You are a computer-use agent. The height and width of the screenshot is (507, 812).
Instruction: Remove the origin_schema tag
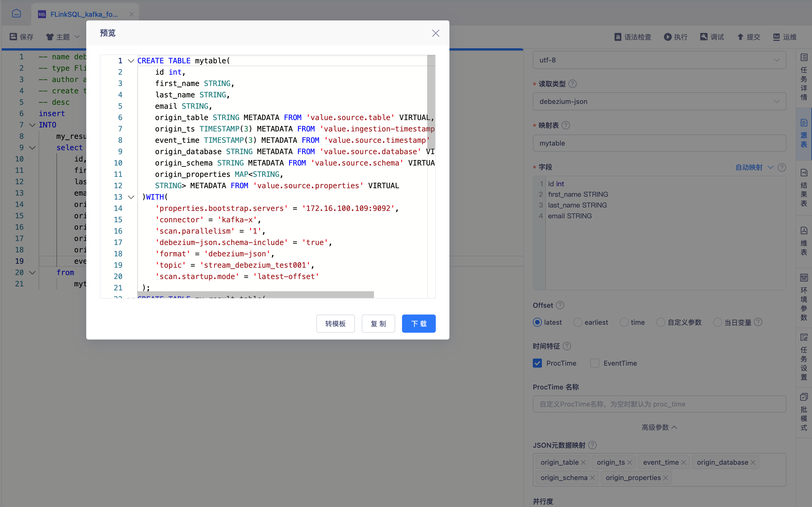pos(592,478)
